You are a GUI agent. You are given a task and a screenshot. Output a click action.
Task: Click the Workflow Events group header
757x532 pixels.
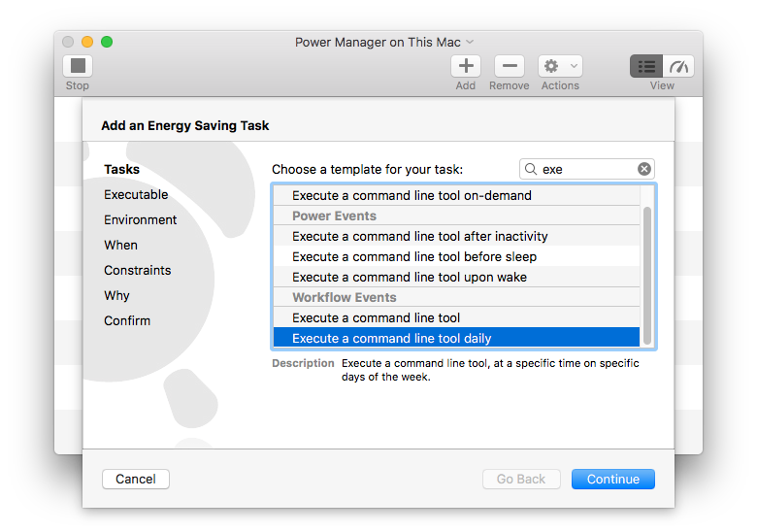(456, 297)
